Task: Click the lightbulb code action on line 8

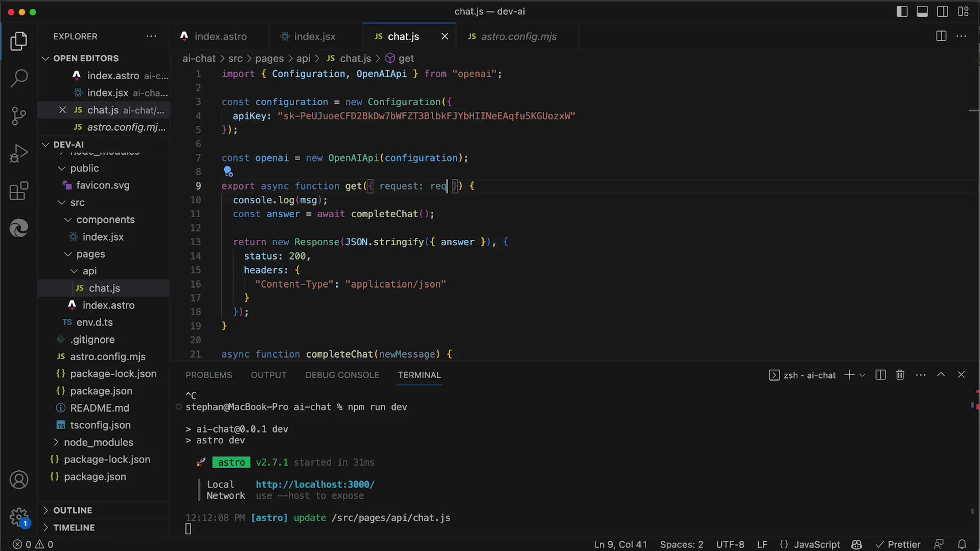Action: (x=228, y=172)
